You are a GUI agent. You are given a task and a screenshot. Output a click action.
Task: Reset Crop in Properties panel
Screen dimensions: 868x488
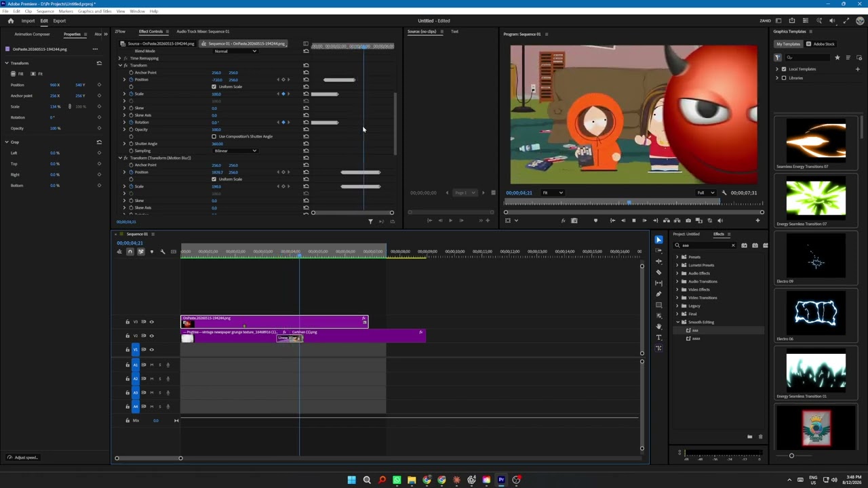tap(99, 142)
